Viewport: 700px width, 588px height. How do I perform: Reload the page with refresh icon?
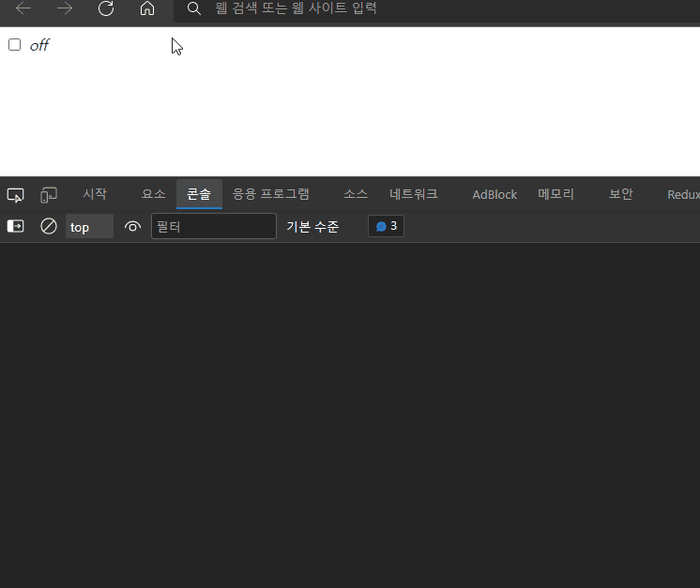(x=106, y=8)
